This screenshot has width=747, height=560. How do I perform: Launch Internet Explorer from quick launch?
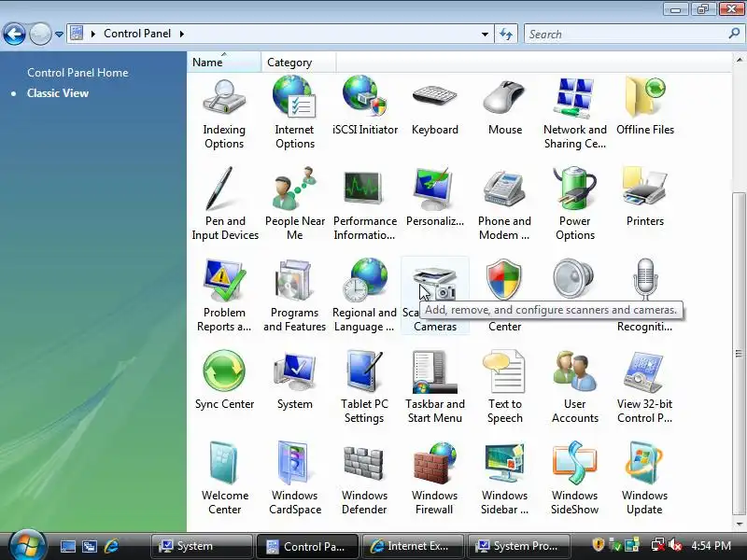coord(111,546)
